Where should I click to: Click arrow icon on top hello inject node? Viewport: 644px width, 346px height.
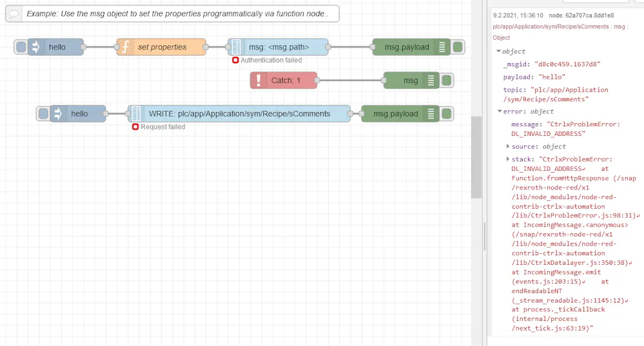pyautogui.click(x=35, y=47)
